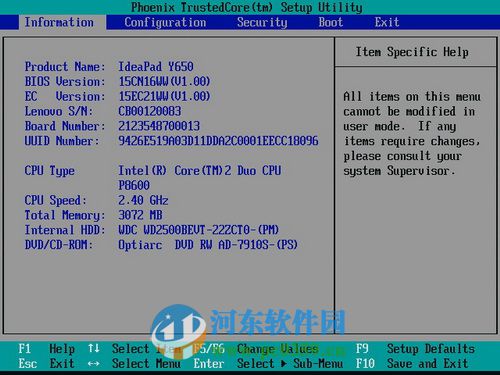500x375 pixels.
Task: Click the UUID Number label
Action: [62, 141]
